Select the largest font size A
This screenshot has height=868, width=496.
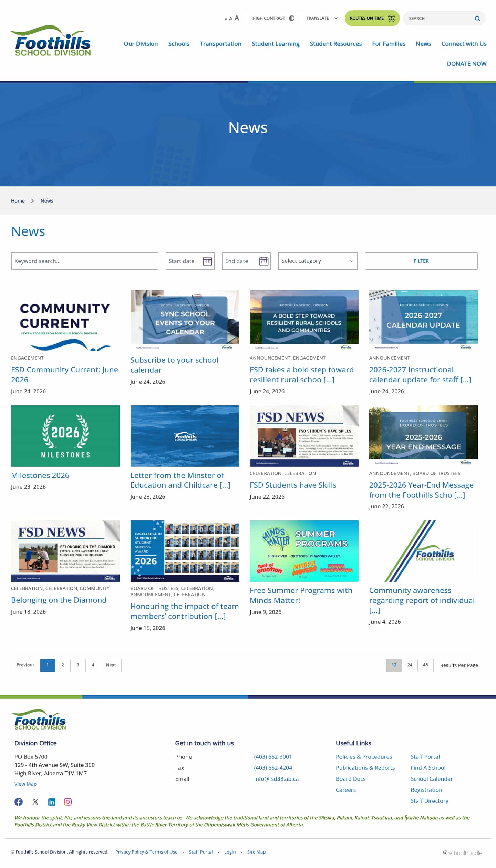coord(237,18)
